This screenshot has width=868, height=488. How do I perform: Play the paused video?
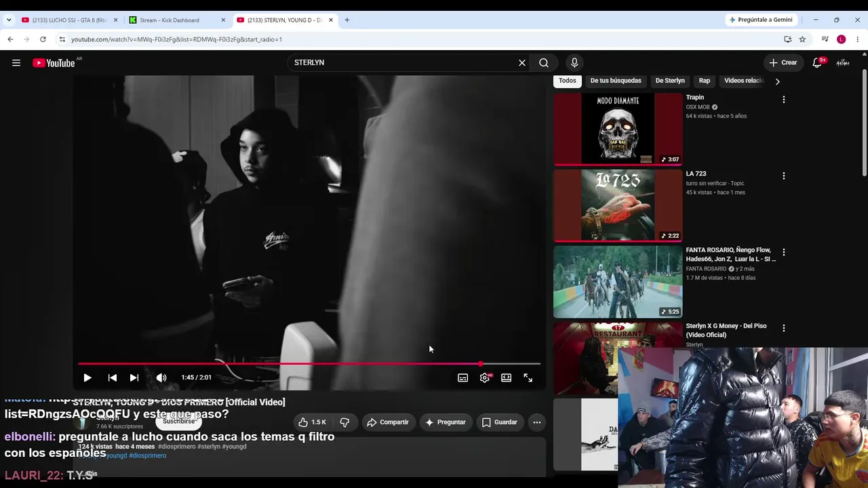[87, 378]
